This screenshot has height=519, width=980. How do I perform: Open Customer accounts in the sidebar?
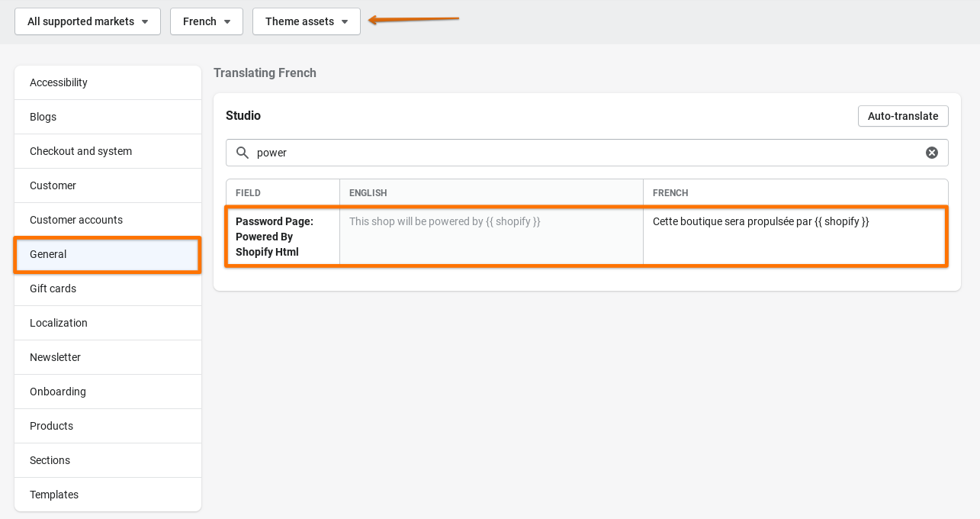click(x=108, y=220)
